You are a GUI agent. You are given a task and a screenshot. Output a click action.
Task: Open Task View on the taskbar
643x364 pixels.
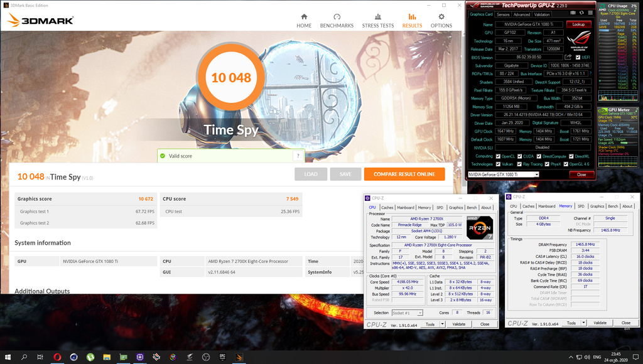click(x=40, y=357)
